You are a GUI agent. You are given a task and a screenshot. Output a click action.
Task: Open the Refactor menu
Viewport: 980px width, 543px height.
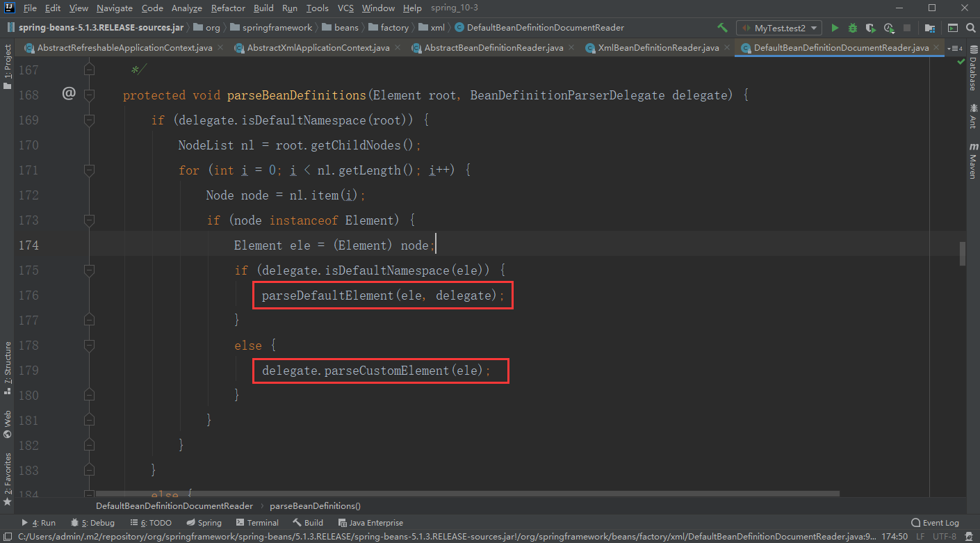pos(229,8)
